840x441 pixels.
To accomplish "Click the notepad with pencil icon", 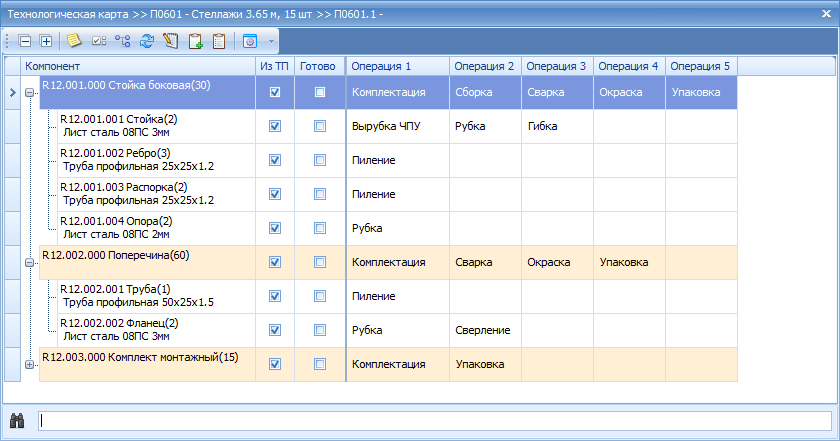I will click(171, 41).
